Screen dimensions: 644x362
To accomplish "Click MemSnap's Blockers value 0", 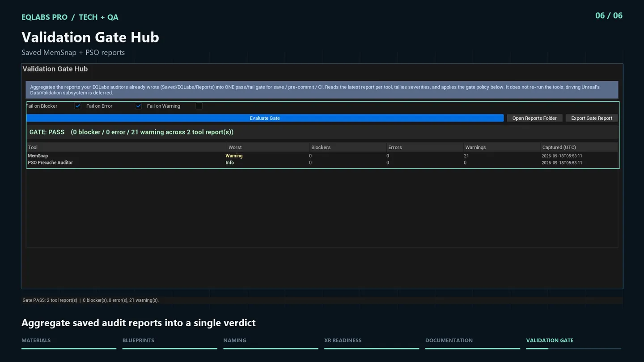I will (x=310, y=156).
